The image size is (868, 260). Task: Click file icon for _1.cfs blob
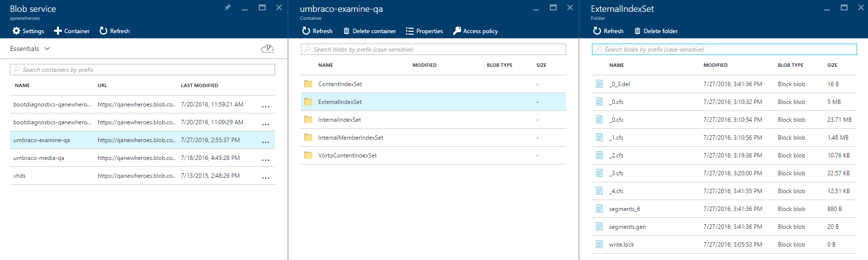point(599,137)
